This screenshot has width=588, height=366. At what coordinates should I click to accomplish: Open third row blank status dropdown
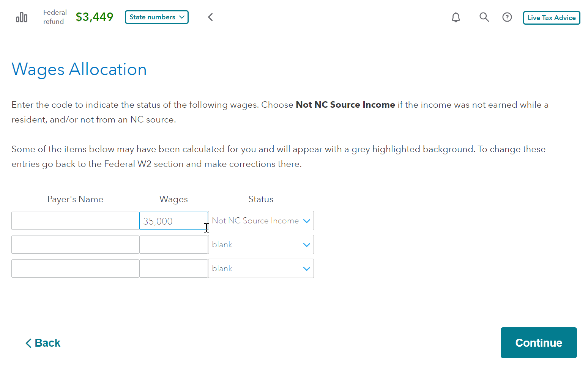pos(261,269)
